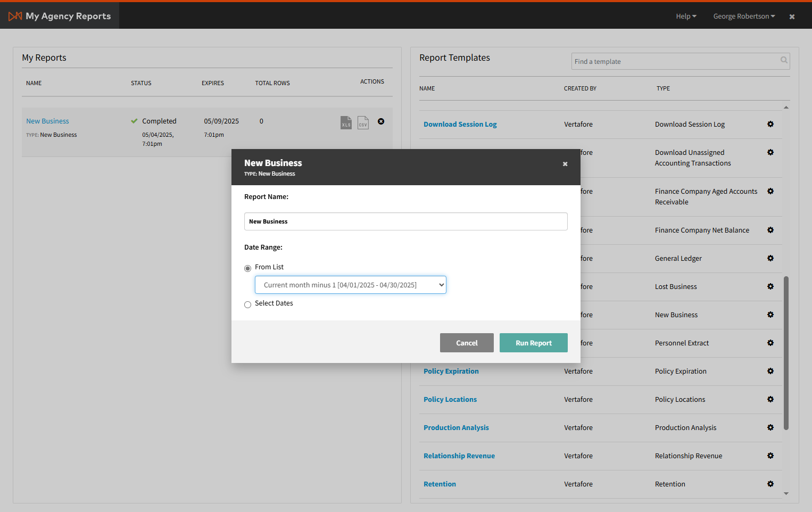Click the search magnifier in Find a template
812x512 pixels.
coord(784,60)
